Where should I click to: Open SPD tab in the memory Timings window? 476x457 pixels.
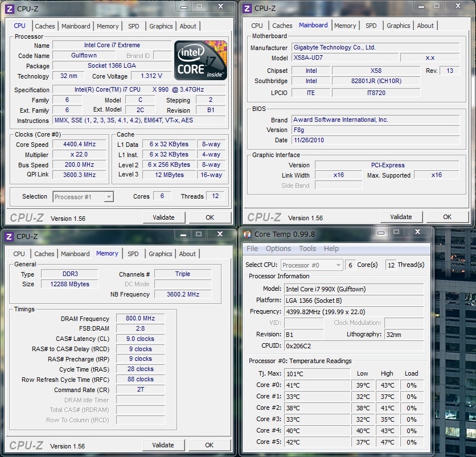pos(133,254)
